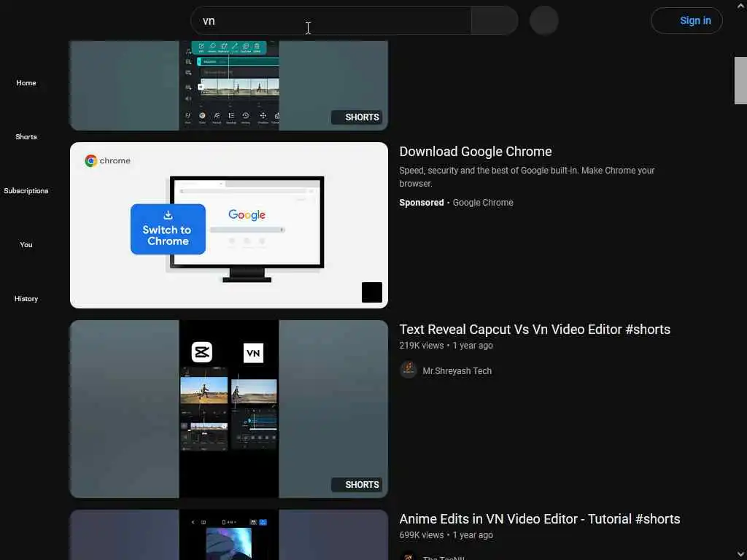Open the Download Google Chrome ad title
This screenshot has width=747, height=560.
pyautogui.click(x=476, y=152)
